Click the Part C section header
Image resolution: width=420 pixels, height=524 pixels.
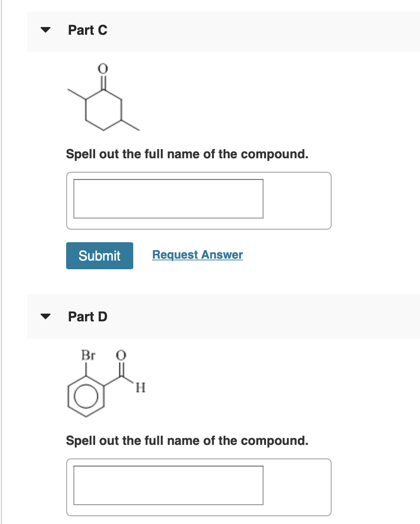88,30
